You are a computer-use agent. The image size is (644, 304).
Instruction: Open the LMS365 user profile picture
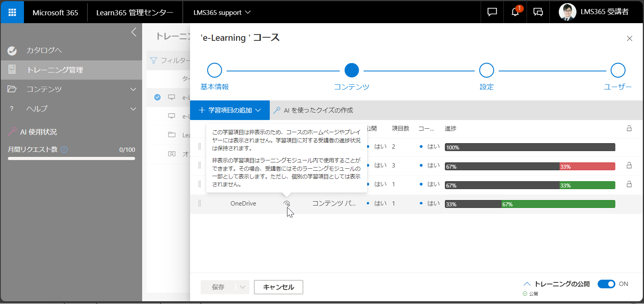[567, 12]
